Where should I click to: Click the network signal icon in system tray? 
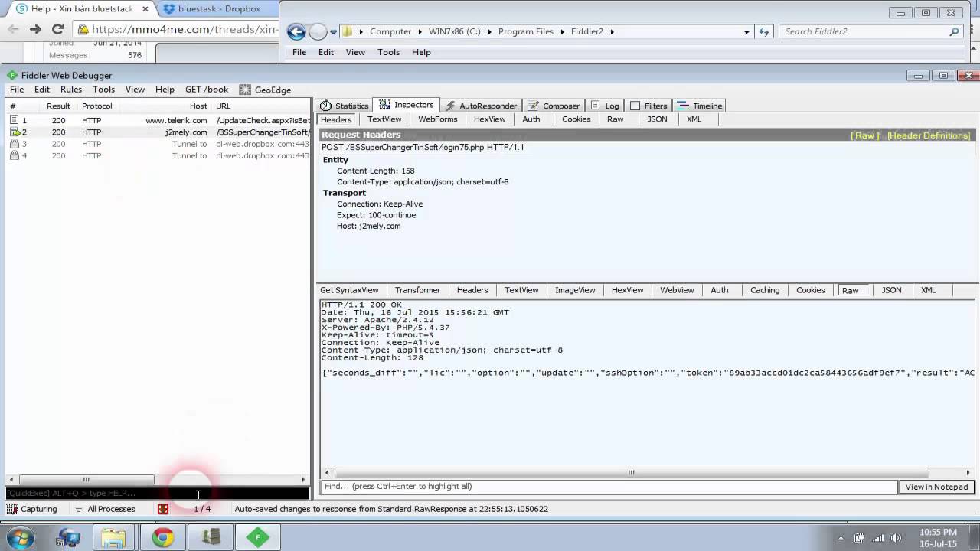tap(878, 538)
